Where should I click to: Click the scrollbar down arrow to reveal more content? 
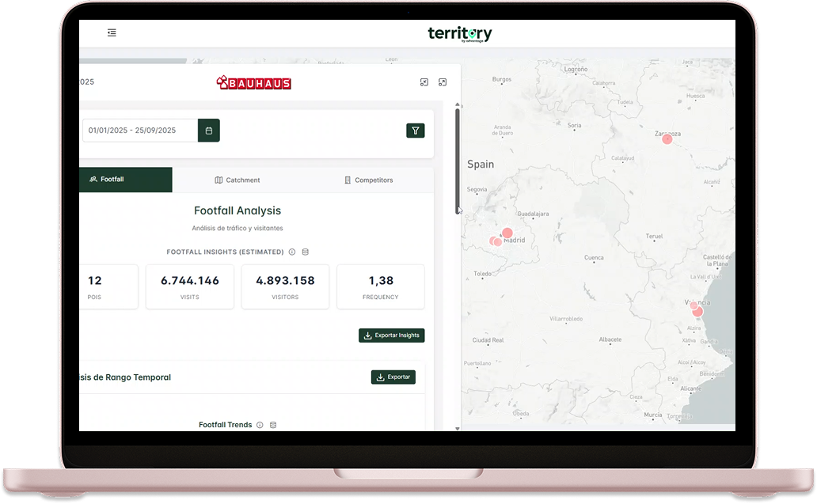click(x=458, y=428)
